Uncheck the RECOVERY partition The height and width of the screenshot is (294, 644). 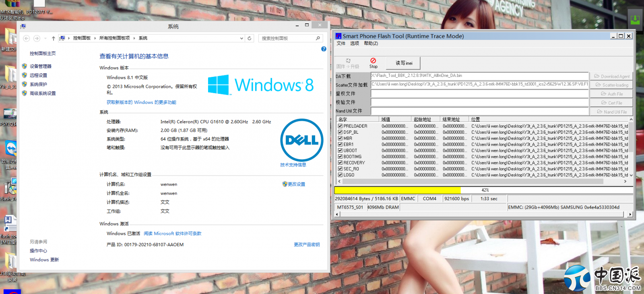pyautogui.click(x=340, y=163)
